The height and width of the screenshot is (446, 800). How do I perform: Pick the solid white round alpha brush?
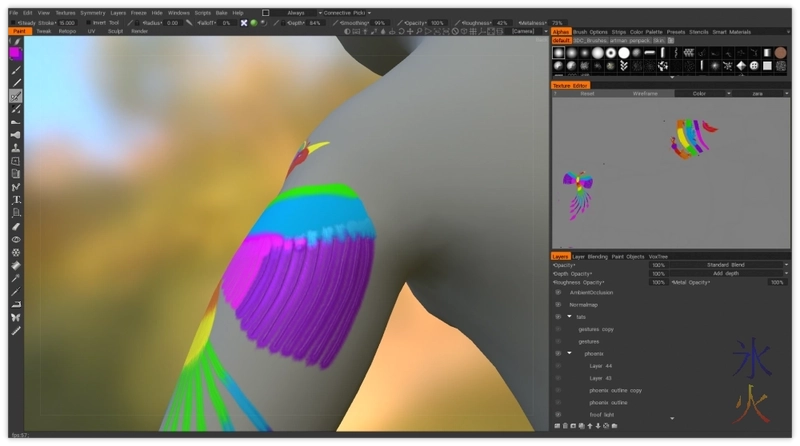tap(624, 52)
